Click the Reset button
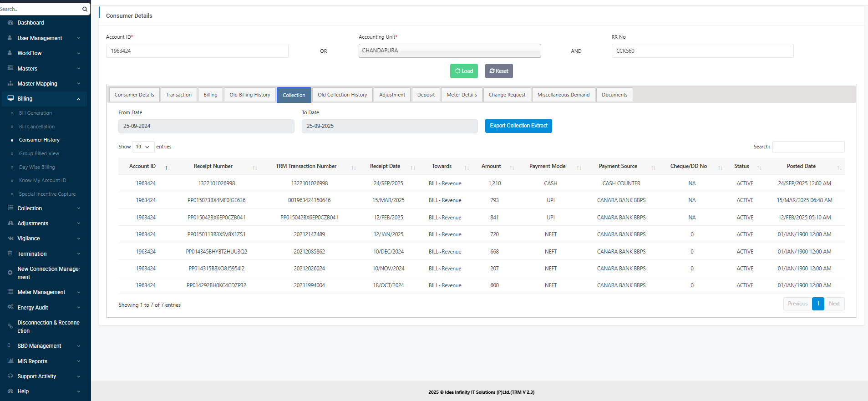This screenshot has height=401, width=868. click(499, 71)
